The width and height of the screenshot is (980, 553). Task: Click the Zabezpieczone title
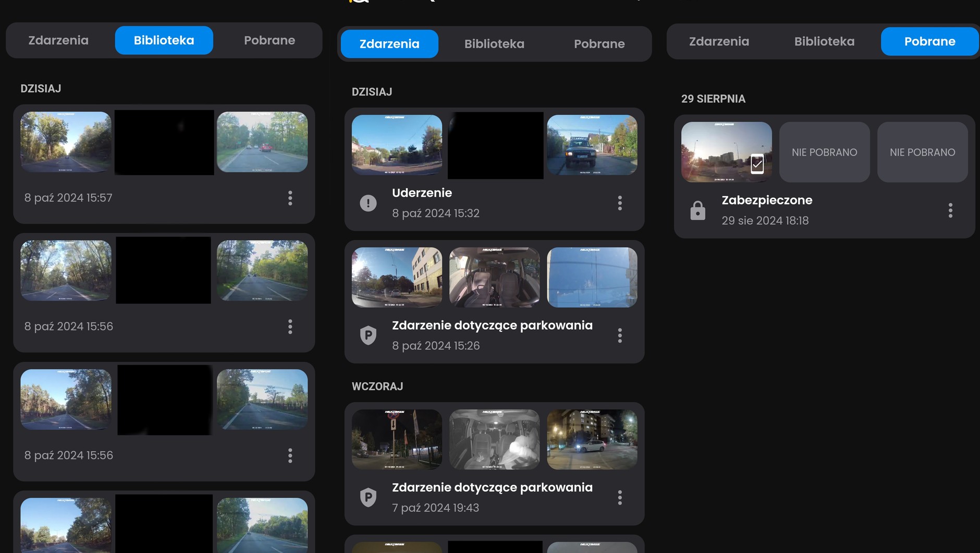(767, 200)
